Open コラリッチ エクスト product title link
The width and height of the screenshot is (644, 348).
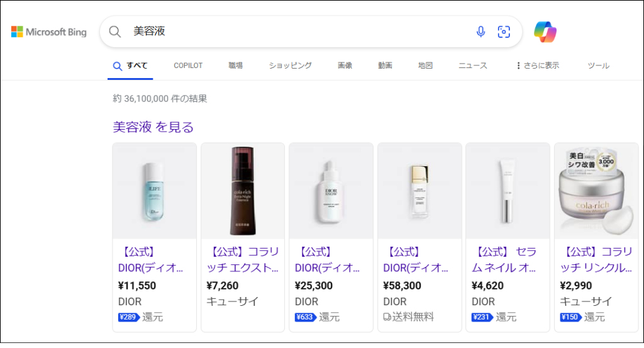pos(243,260)
